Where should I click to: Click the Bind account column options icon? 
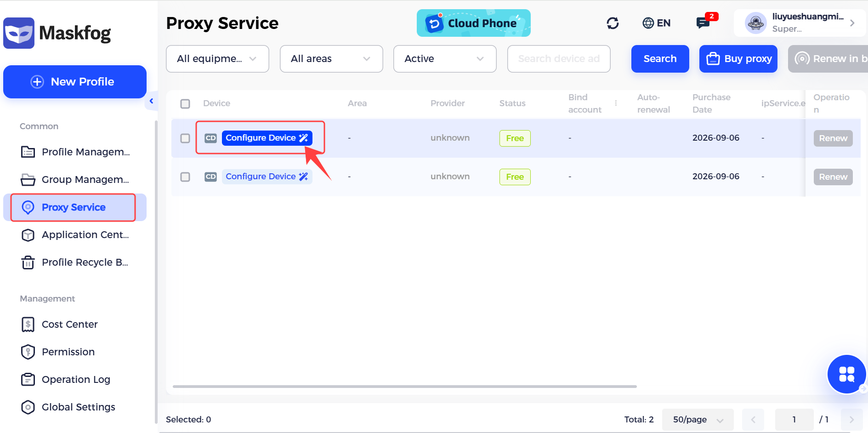(x=616, y=103)
